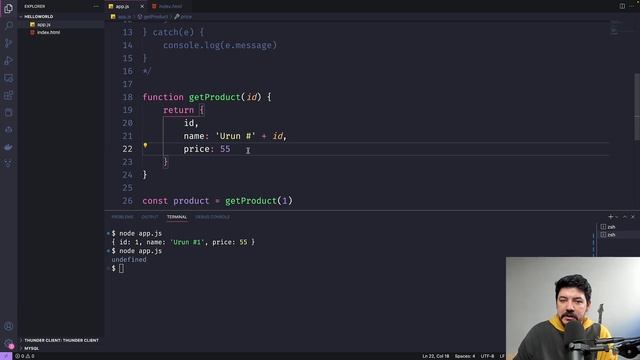
Task: Click the editor vertical scrollbar
Action: click(637, 108)
